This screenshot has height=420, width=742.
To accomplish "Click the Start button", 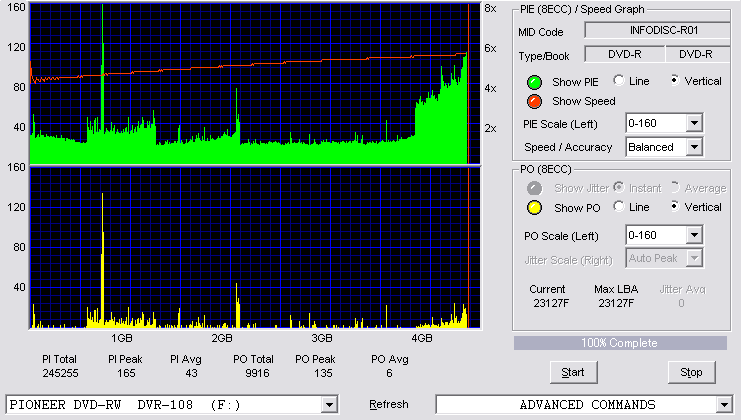I will 574,373.
